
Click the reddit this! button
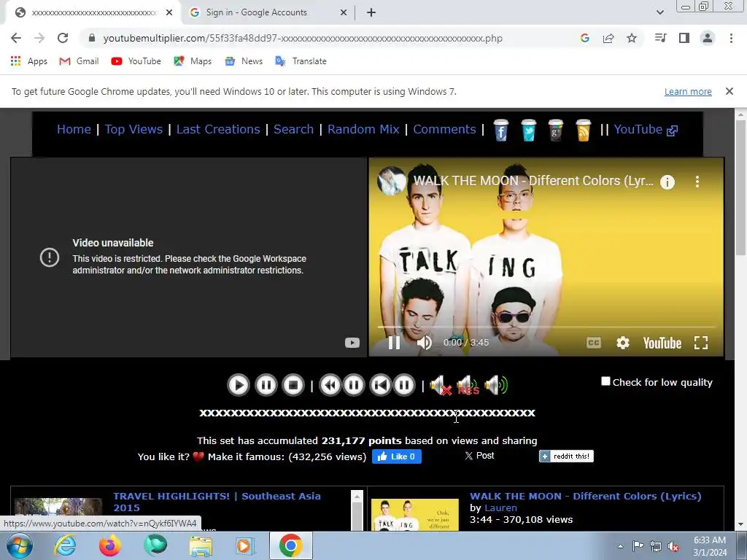pos(566,456)
